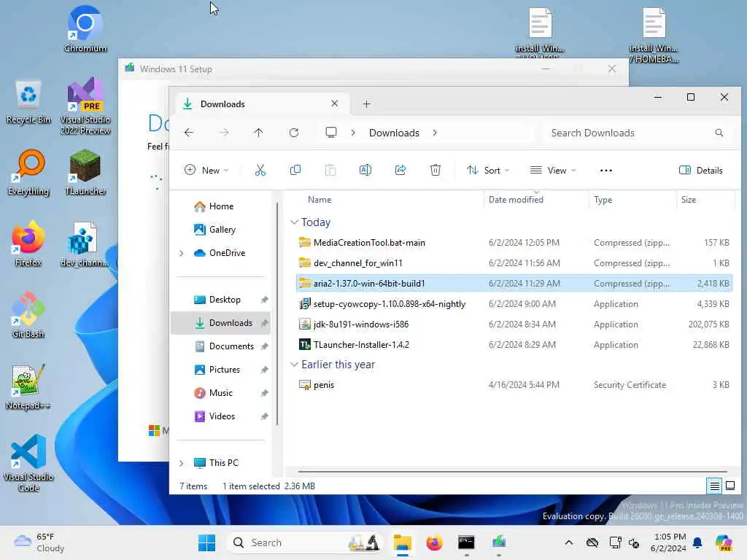Click the Cut scissors icon in toolbar
Screen dimensions: 747x560
click(x=260, y=170)
